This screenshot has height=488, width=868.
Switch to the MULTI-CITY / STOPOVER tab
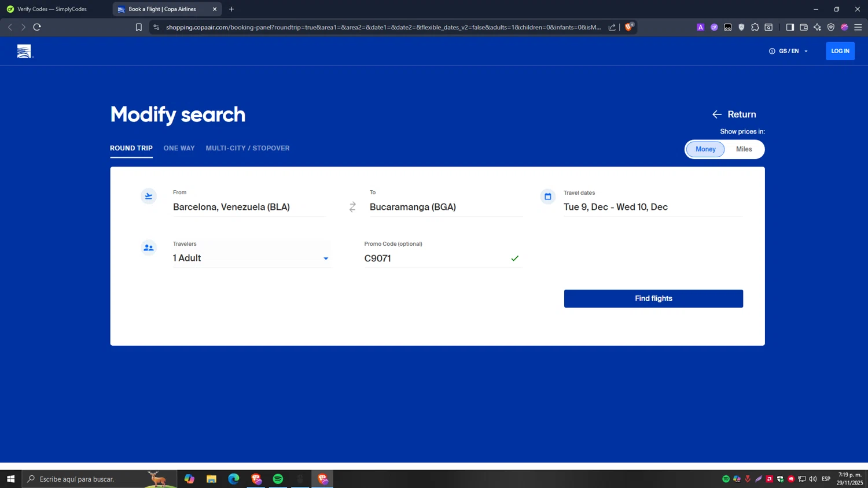tap(248, 149)
